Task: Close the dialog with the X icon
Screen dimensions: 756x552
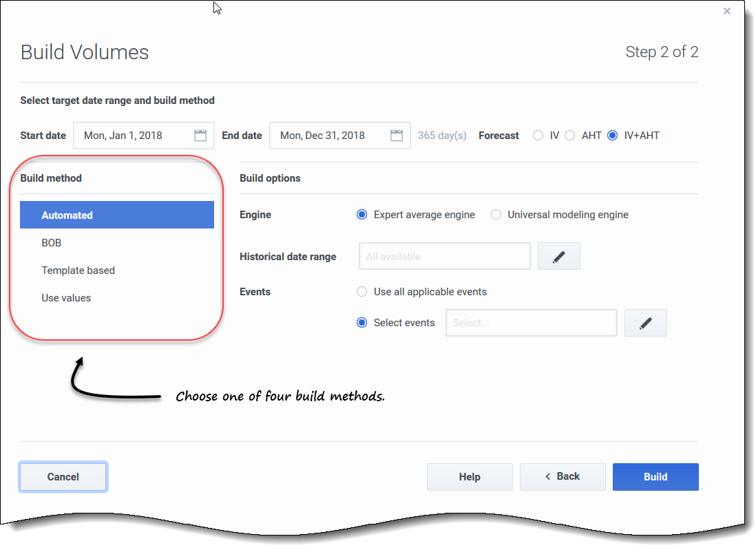Action: [x=727, y=11]
